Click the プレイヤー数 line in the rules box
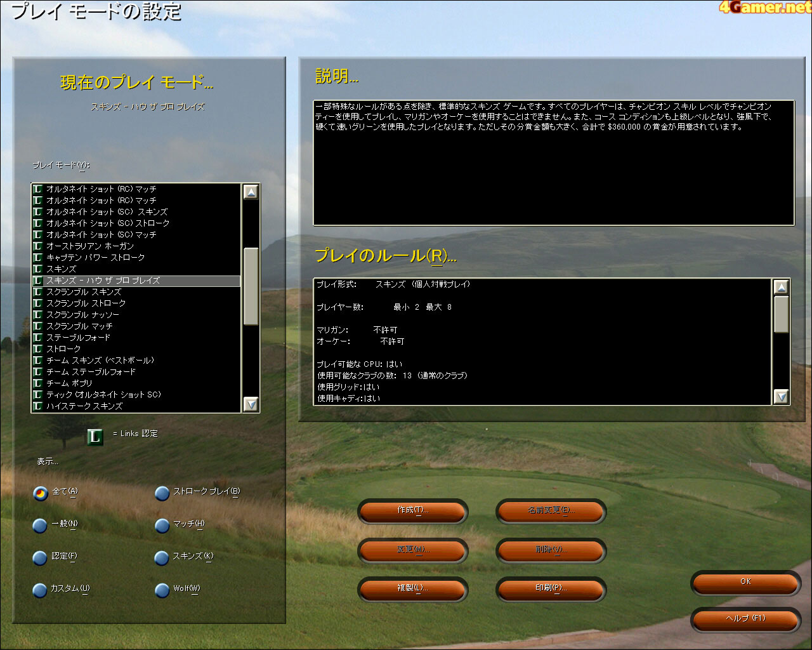 pyautogui.click(x=384, y=307)
